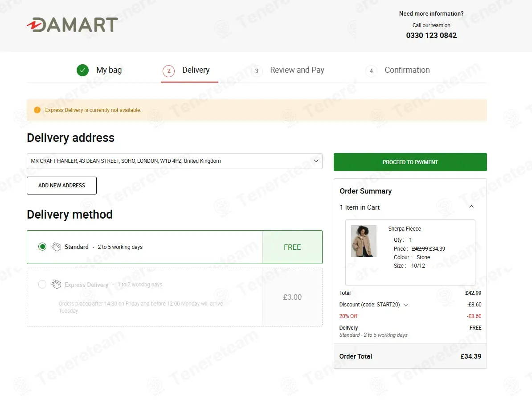532x401 pixels.
Task: Click the green My bag checkmark icon
Action: click(x=82, y=70)
